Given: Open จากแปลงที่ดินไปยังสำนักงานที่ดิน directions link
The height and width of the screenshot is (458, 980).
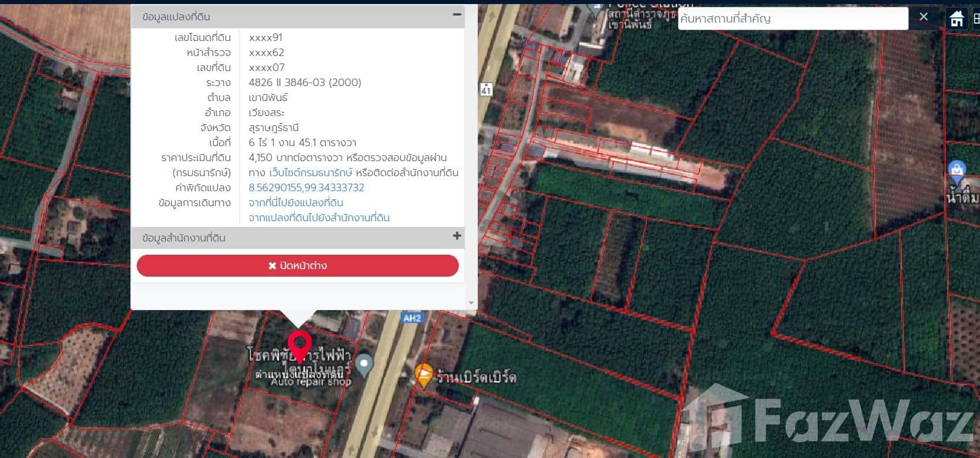Looking at the screenshot, I should [319, 218].
